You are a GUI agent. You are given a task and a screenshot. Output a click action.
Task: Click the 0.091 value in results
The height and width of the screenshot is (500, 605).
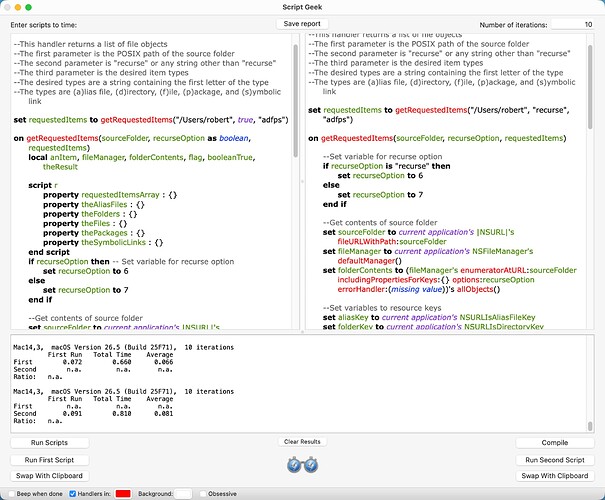[73, 414]
